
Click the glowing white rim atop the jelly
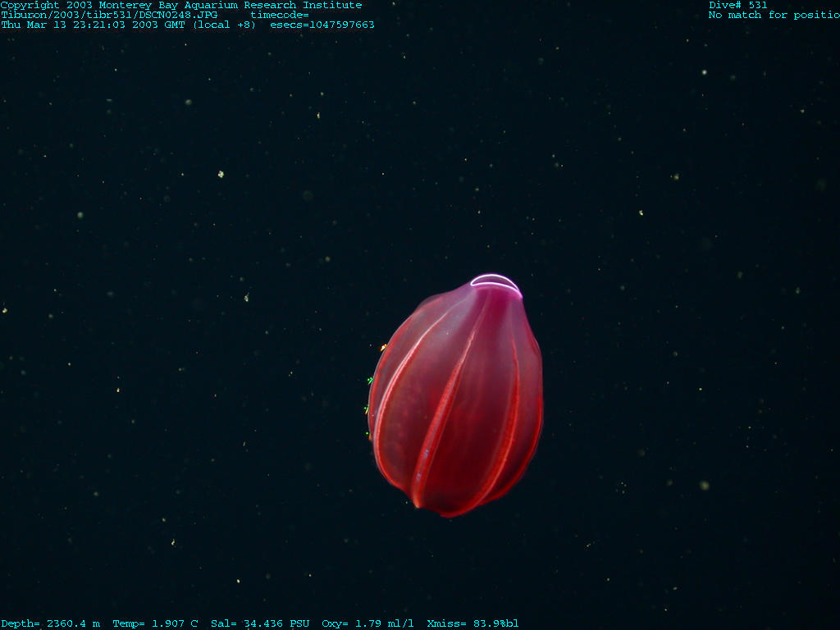(x=495, y=282)
